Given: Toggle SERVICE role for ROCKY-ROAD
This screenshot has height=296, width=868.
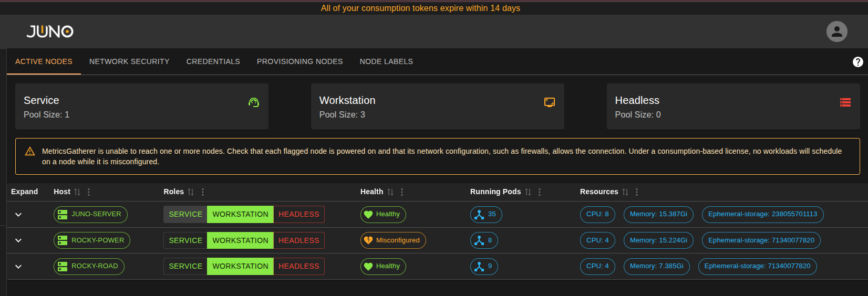Looking at the screenshot, I should (x=185, y=266).
